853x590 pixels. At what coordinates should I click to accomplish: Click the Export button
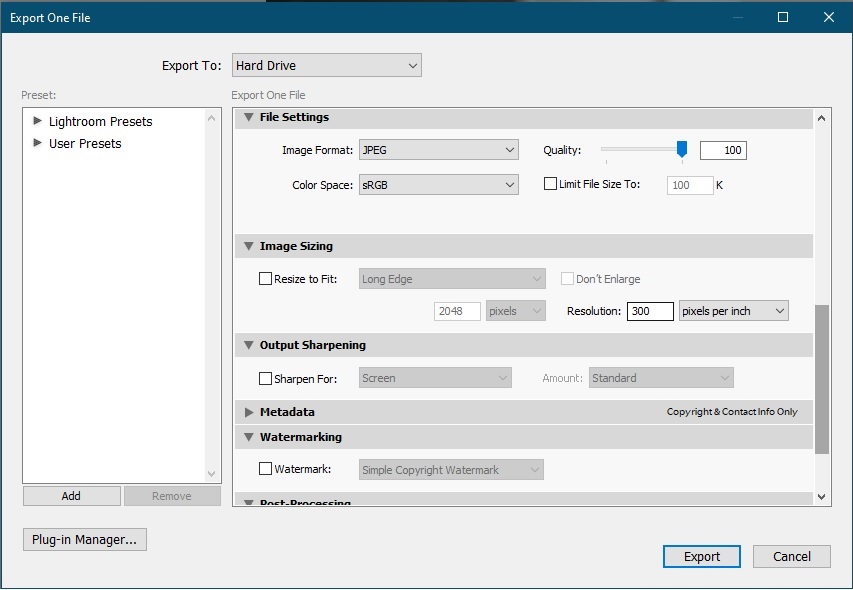pos(701,557)
